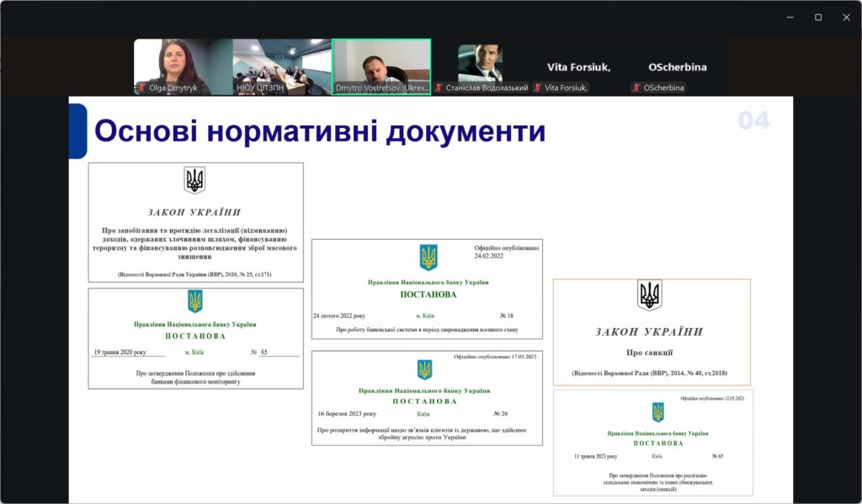Select Станіслав Водолазький's video thumbnail
This screenshot has width=862, height=504.
point(480,63)
